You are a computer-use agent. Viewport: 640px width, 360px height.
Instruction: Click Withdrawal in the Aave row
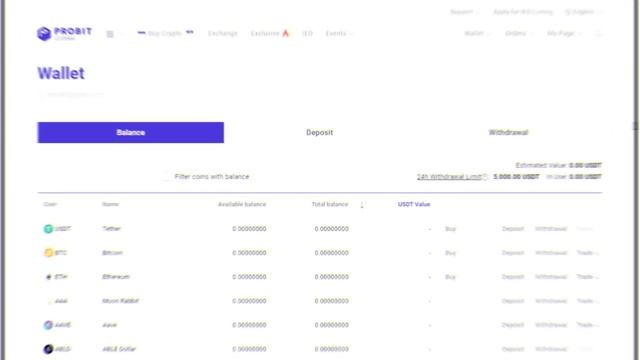(551, 325)
